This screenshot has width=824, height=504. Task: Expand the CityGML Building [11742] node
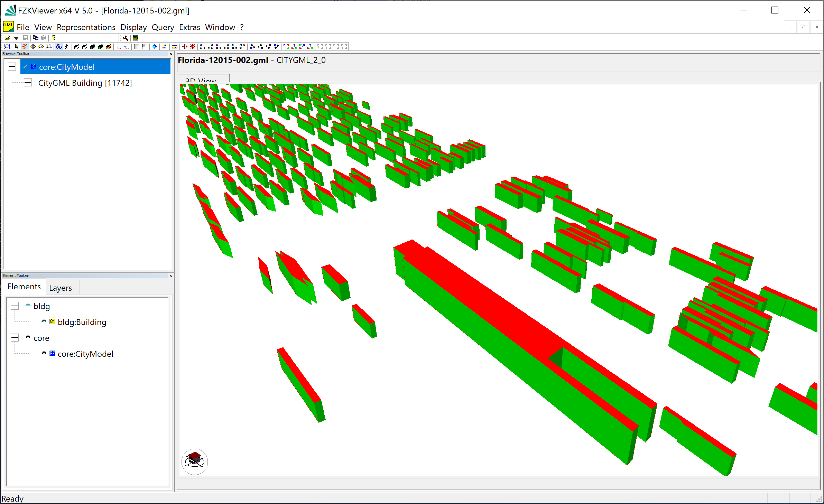coord(28,83)
